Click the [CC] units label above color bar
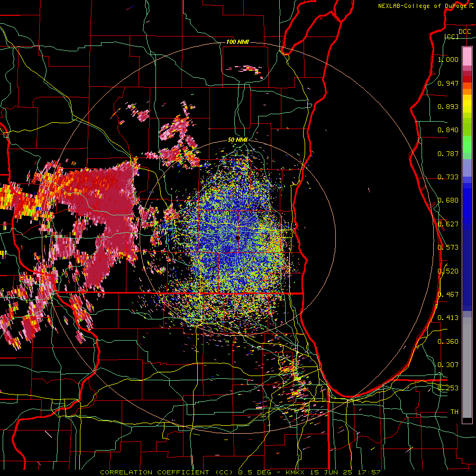The width and height of the screenshot is (476, 476). point(452,36)
